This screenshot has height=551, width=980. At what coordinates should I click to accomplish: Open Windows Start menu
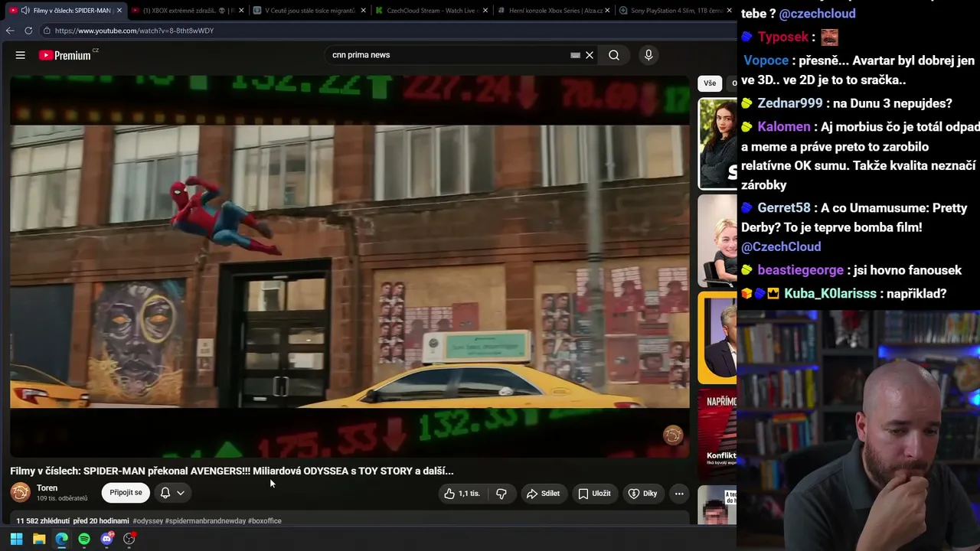[x=16, y=539]
